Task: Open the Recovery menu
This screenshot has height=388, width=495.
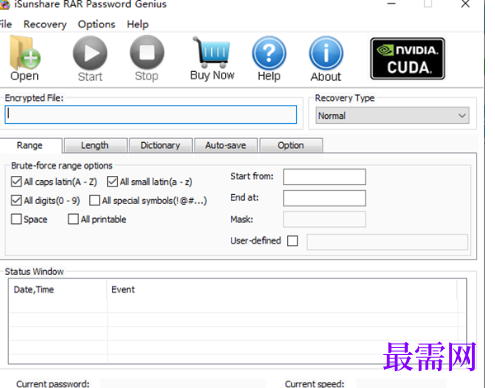Action: [x=45, y=24]
